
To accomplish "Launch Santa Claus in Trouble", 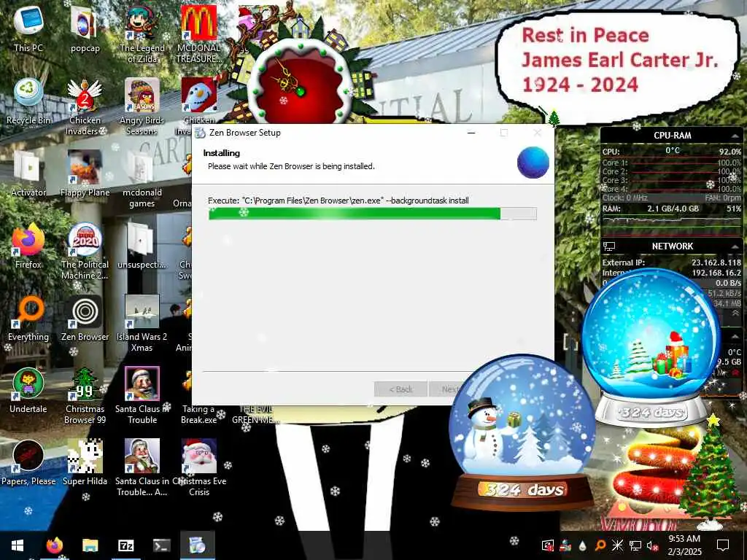I will (142, 395).
